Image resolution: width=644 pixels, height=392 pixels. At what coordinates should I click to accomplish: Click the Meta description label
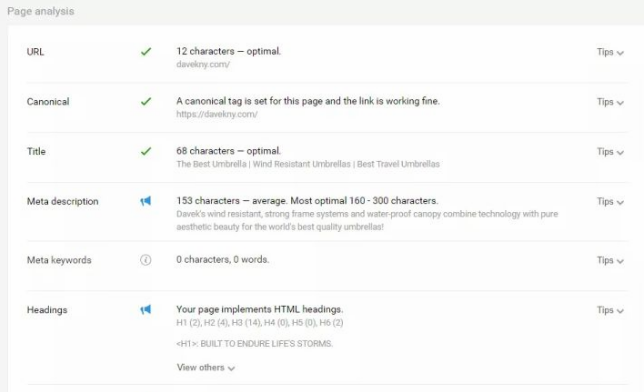pyautogui.click(x=62, y=201)
